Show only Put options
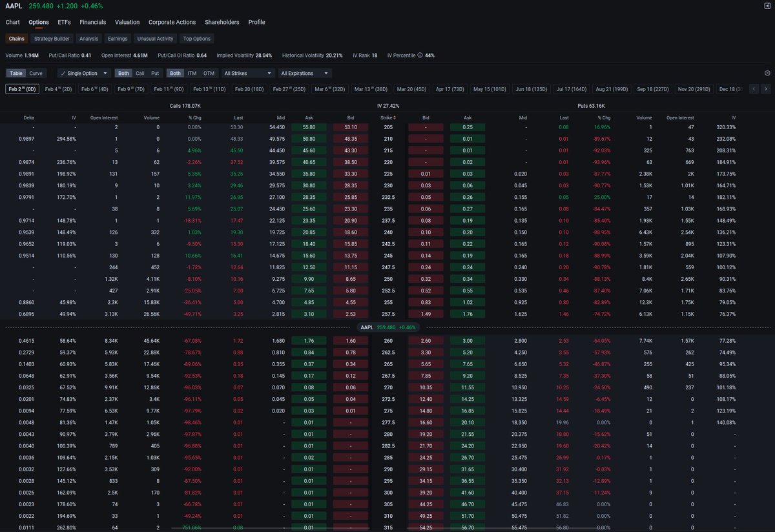The height and width of the screenshot is (532, 775). (x=155, y=74)
